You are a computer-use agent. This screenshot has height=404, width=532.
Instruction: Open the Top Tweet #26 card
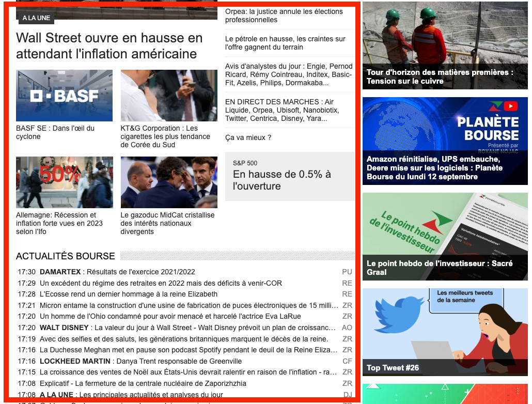pos(445,332)
